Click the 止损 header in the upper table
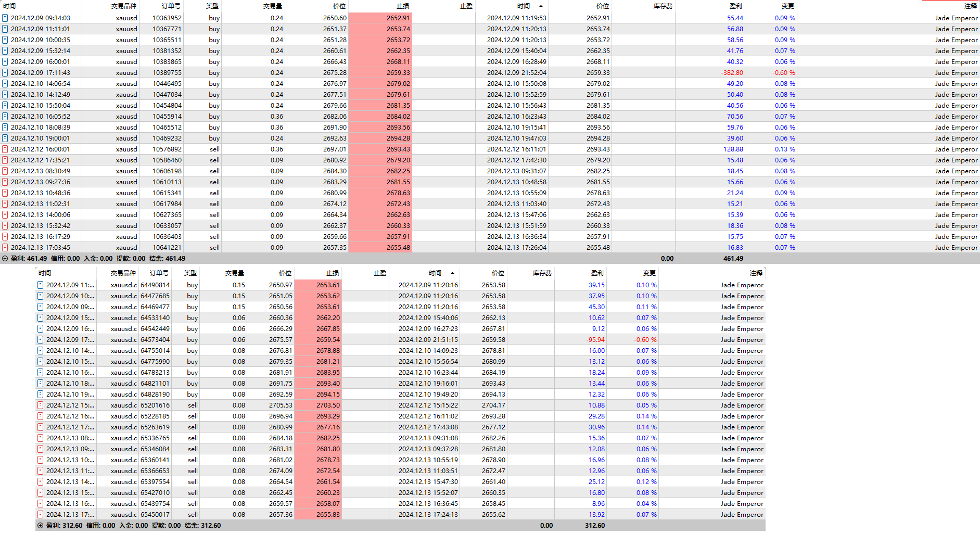This screenshot has height=534, width=980. tap(403, 6)
